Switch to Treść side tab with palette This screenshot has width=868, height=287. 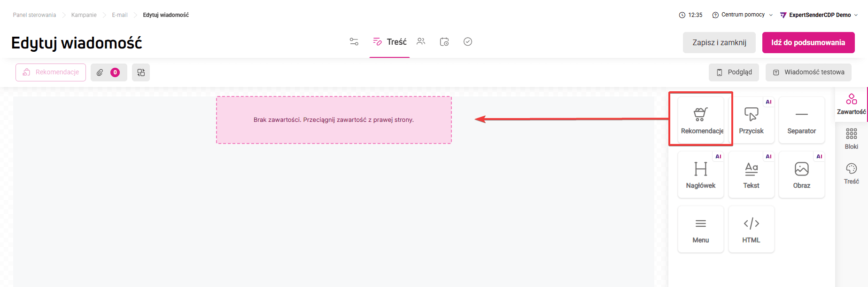point(851,174)
